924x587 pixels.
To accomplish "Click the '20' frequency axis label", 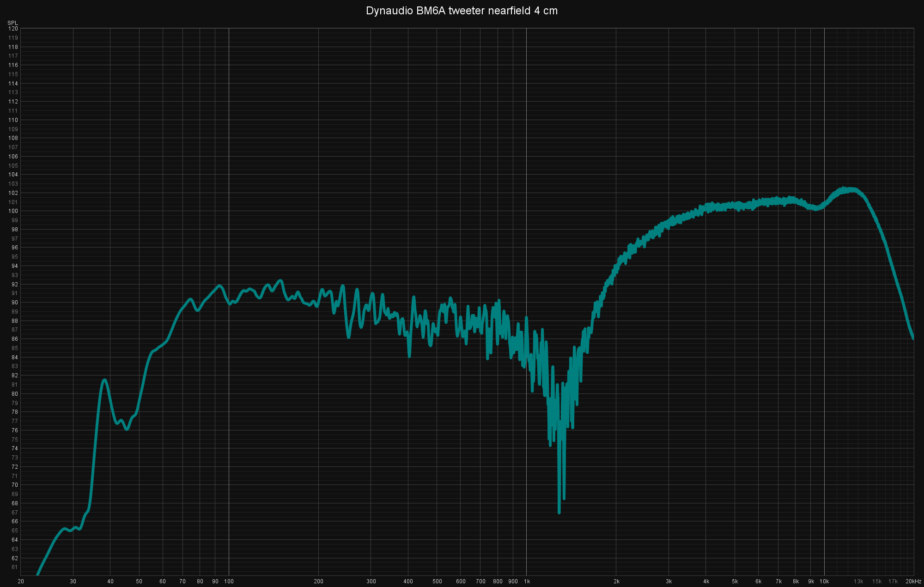I will [x=21, y=581].
